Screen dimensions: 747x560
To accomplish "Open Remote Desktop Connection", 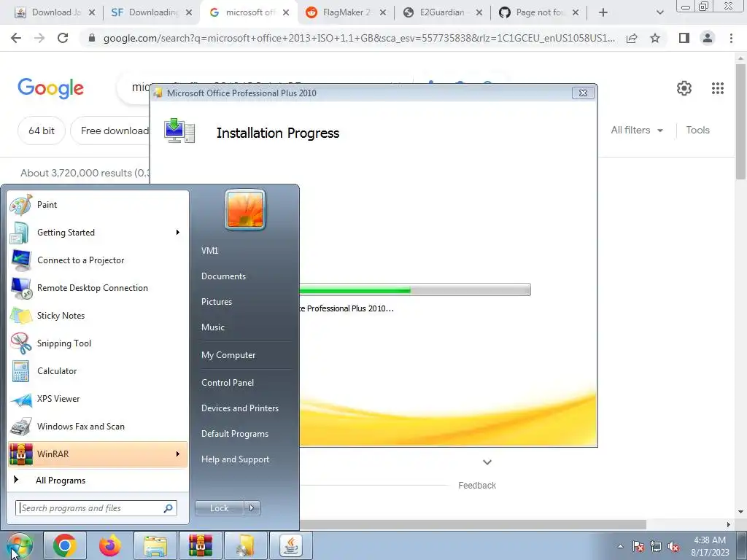I will pyautogui.click(x=98, y=287).
